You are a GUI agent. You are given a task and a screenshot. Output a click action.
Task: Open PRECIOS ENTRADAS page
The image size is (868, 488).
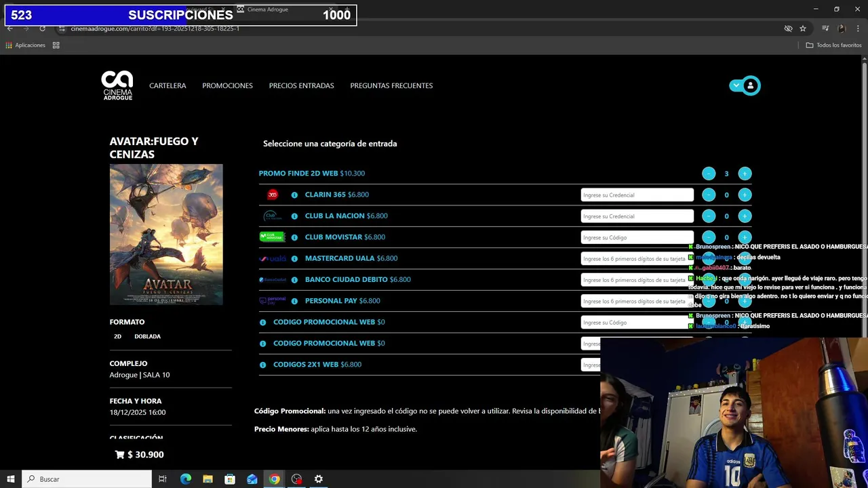pyautogui.click(x=301, y=85)
